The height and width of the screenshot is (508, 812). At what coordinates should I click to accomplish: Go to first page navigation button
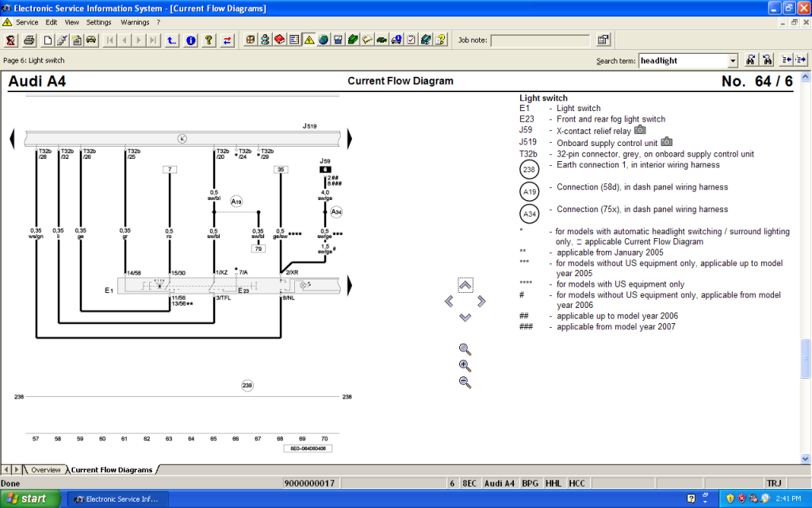[x=109, y=40]
